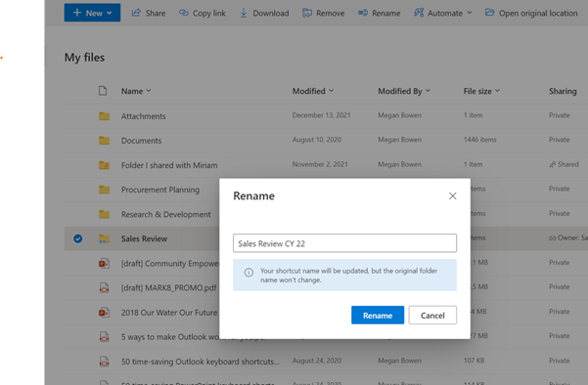Screen dimensions: 588x385
Task: Click the 1446 items size for Documents
Action: (480, 140)
